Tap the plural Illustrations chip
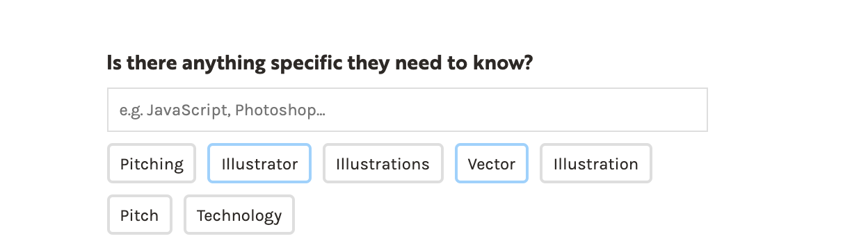This screenshot has width=868, height=250. [383, 164]
